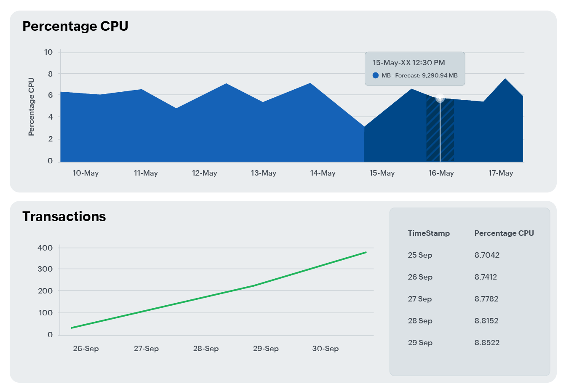Click the 26-Sep label on Transactions chart

86,349
